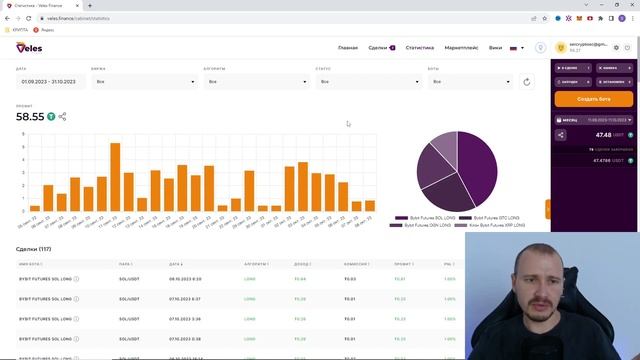The image size is (640, 360).
Task: Click the date range field 01.09.2023 - 31.10.2023
Action: 51,82
